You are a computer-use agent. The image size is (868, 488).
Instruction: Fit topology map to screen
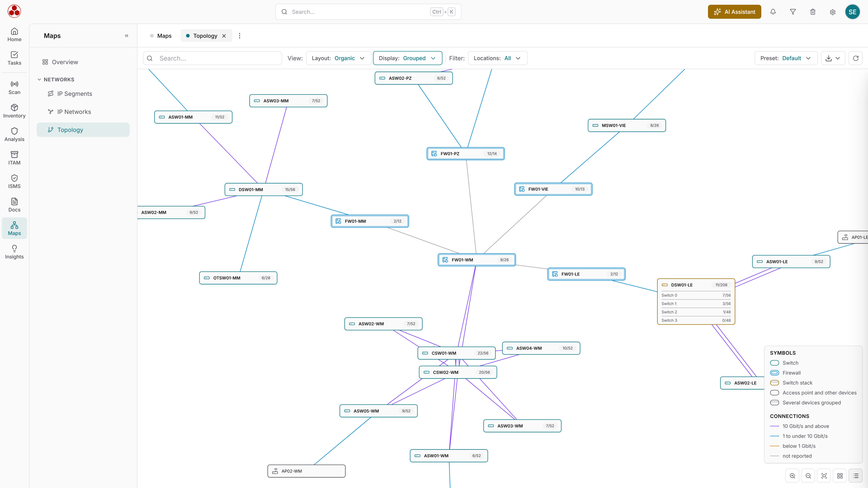[x=824, y=476]
